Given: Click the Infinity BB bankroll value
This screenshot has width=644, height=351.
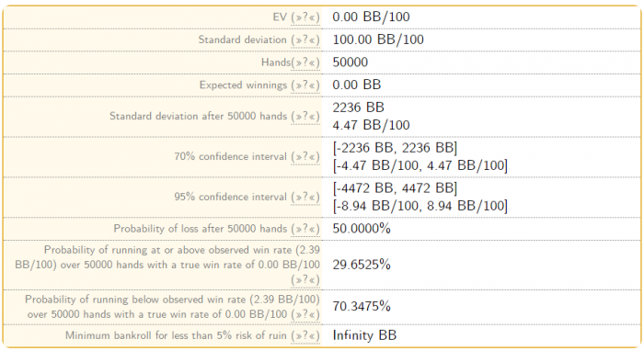Looking at the screenshot, I should point(364,335).
